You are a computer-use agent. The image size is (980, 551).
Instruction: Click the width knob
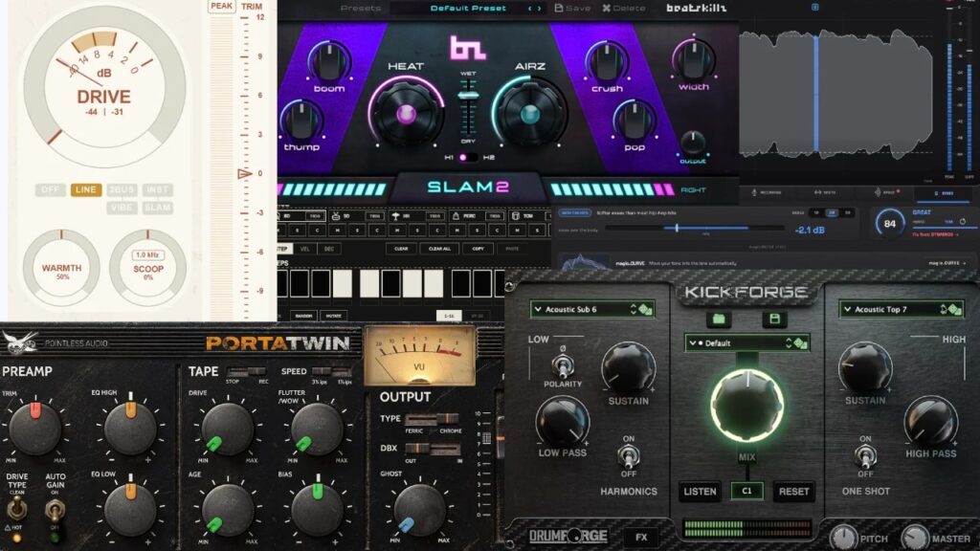click(693, 59)
